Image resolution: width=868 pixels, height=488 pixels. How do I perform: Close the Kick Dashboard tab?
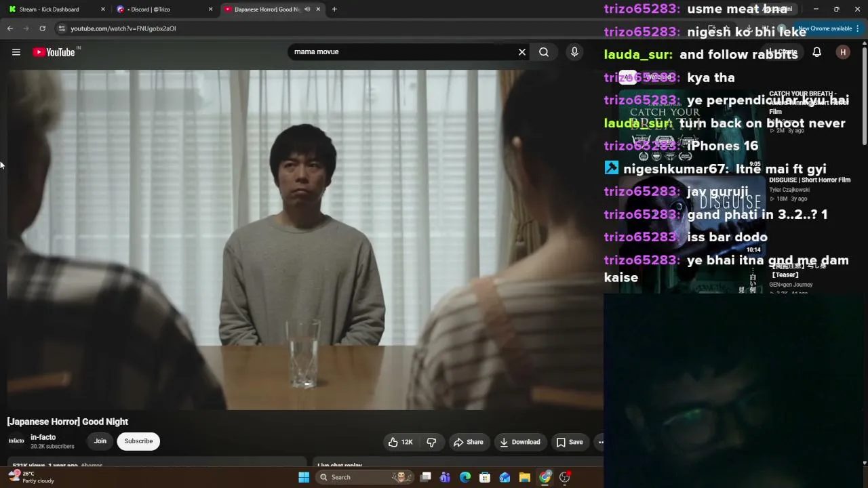point(103,9)
